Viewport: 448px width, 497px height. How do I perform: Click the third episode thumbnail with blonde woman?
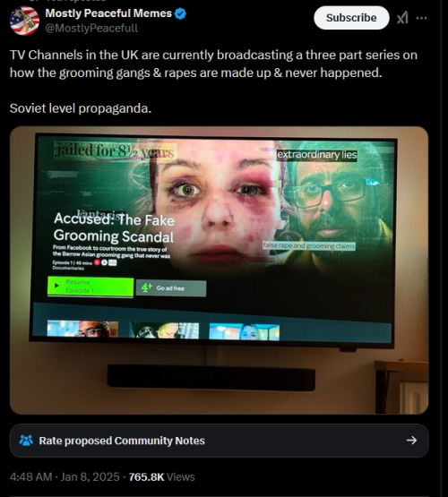tap(245, 332)
